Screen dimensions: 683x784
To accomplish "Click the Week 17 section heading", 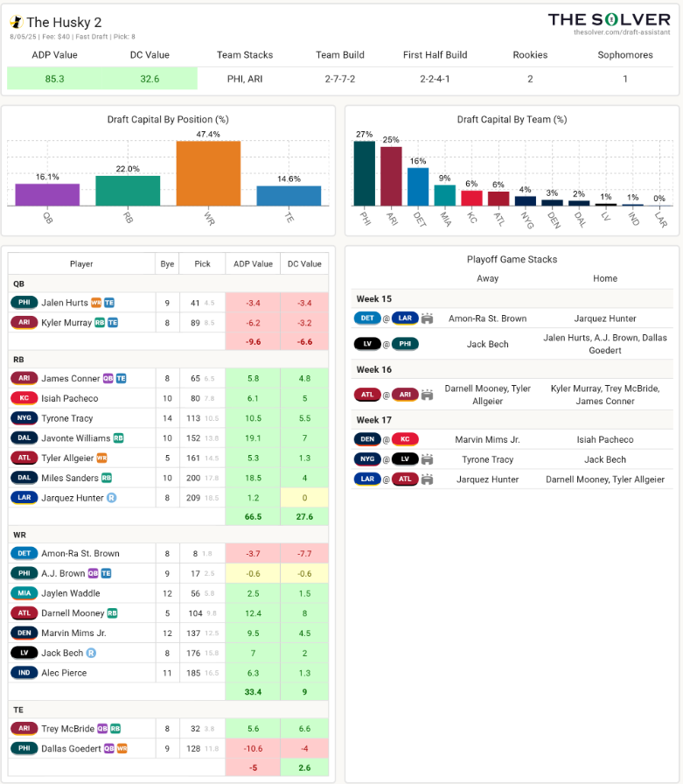I will 373,420.
